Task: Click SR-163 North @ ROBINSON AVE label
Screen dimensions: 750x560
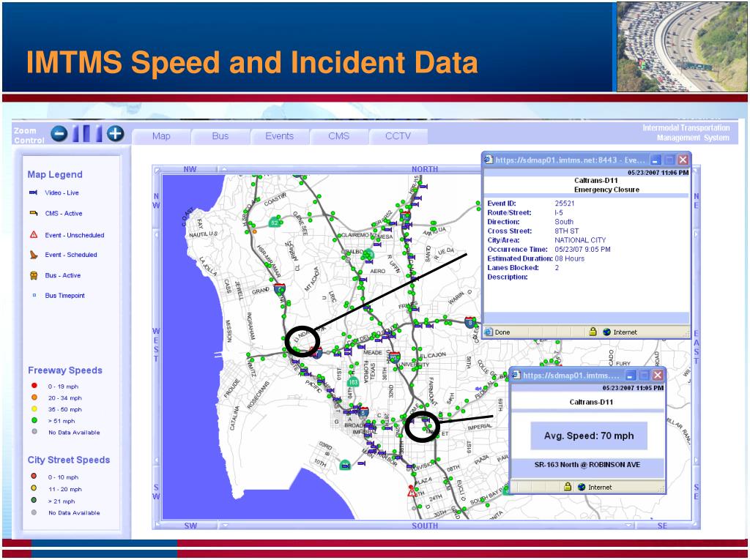Action: click(x=587, y=464)
